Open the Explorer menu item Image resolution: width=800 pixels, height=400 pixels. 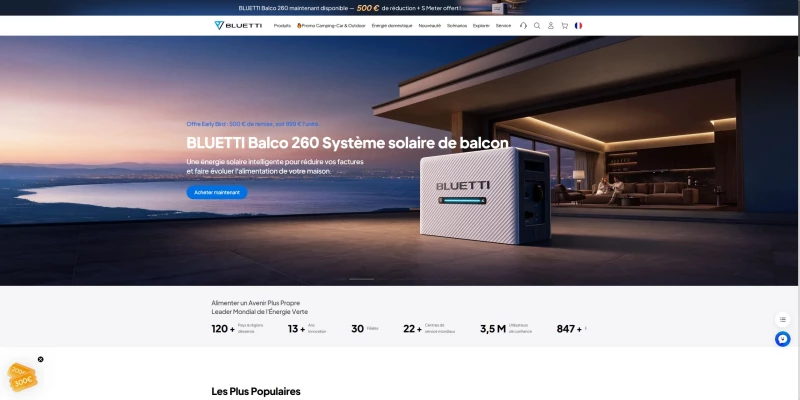coord(481,26)
